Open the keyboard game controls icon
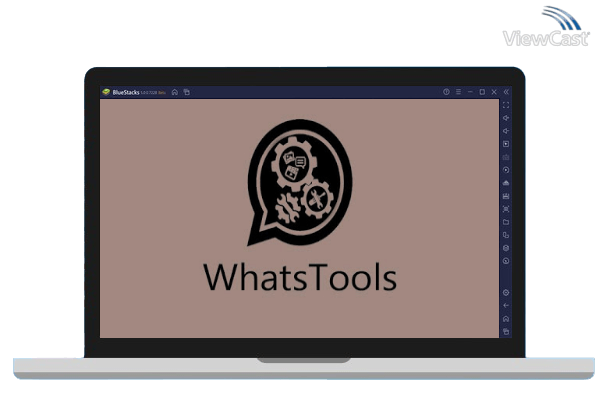This screenshot has height=414, width=602. coord(506,157)
